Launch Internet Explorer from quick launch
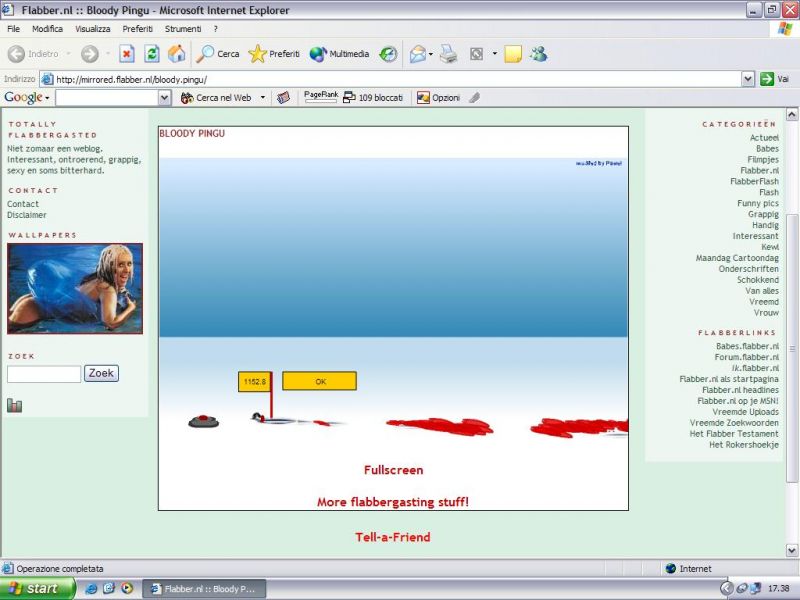800x600 pixels. click(91, 589)
